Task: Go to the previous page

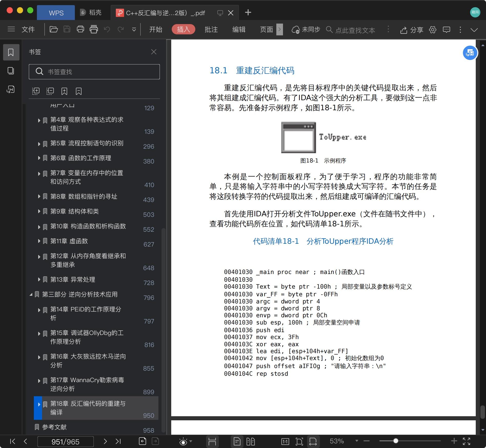Action: (x=25, y=441)
